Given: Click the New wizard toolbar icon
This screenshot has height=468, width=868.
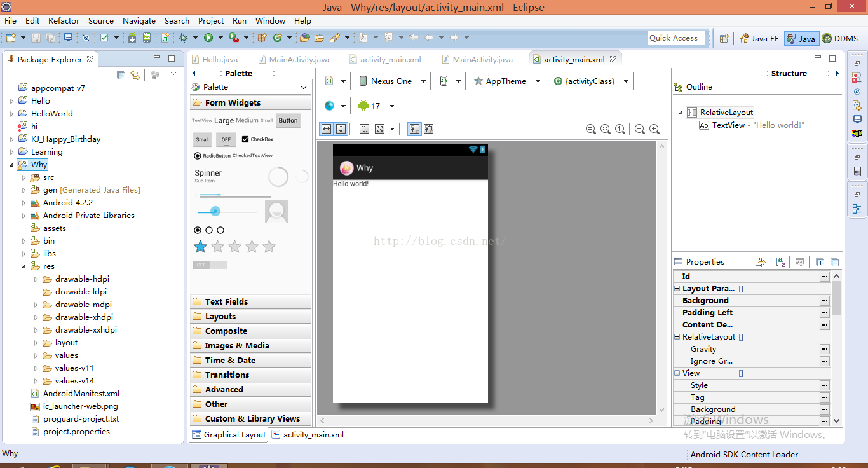Looking at the screenshot, I should coord(11,38).
